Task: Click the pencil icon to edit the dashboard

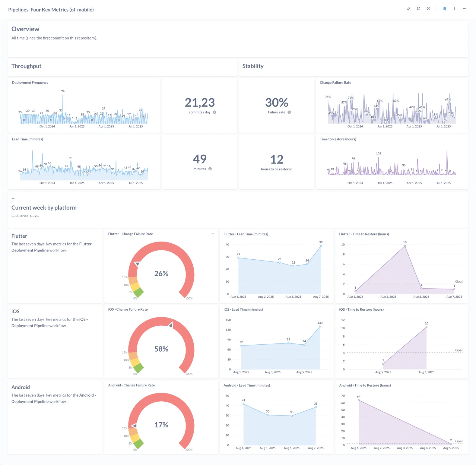Action: click(408, 9)
